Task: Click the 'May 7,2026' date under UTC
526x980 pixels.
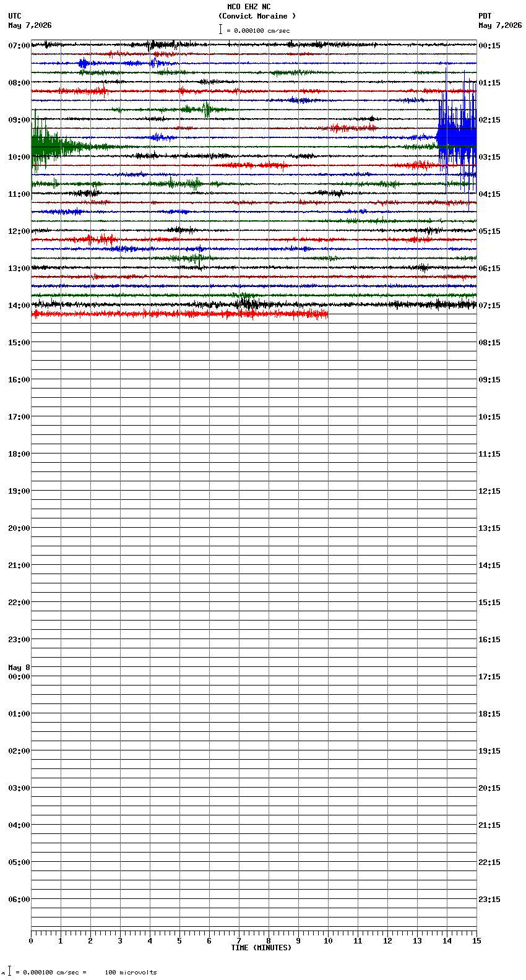Action: pos(30,25)
